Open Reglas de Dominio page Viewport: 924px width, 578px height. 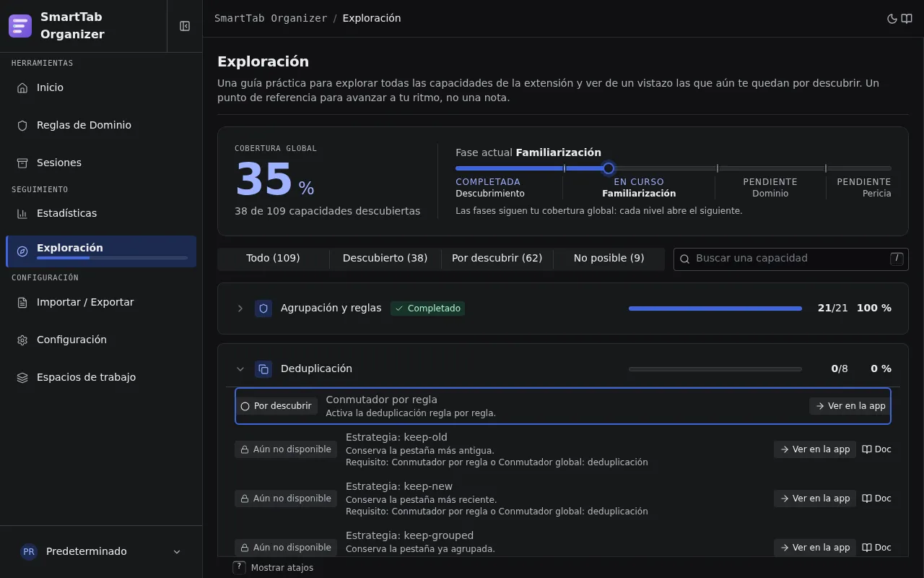101,125
